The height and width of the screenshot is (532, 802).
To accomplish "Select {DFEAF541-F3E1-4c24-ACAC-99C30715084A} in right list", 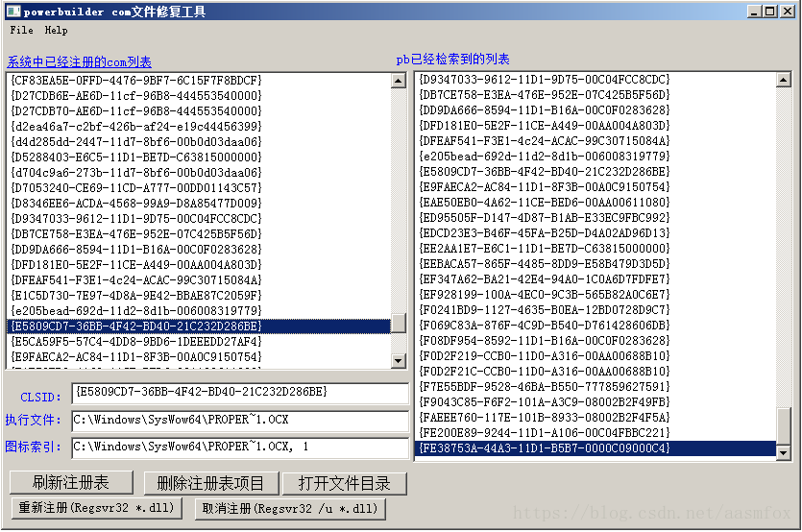I will 595,140.
